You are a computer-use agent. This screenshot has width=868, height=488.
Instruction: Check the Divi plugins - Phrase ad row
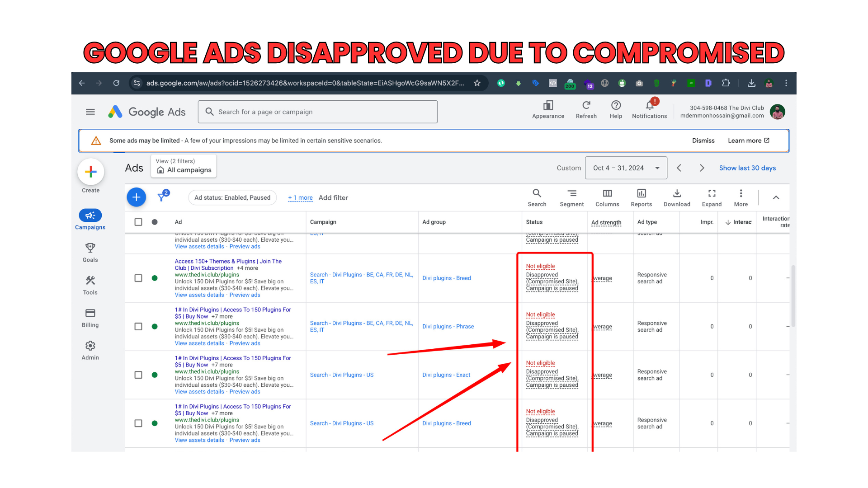point(138,326)
